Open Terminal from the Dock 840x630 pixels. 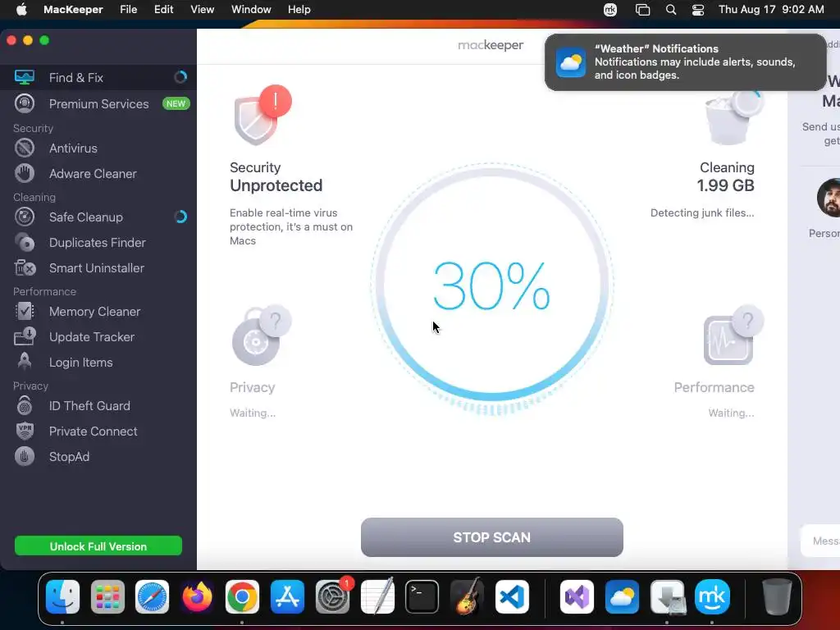point(422,596)
